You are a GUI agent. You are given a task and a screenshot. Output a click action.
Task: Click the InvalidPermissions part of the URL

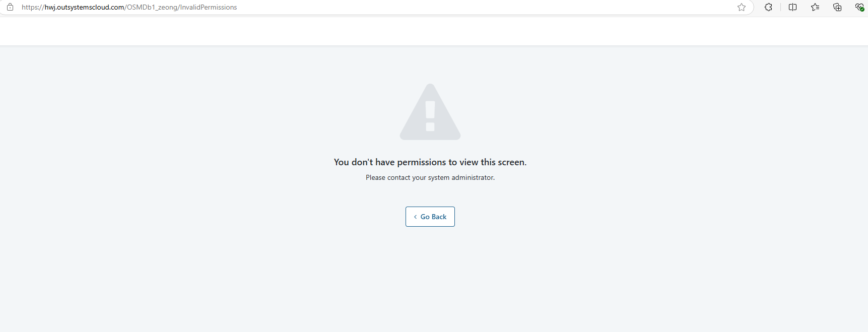click(x=209, y=7)
